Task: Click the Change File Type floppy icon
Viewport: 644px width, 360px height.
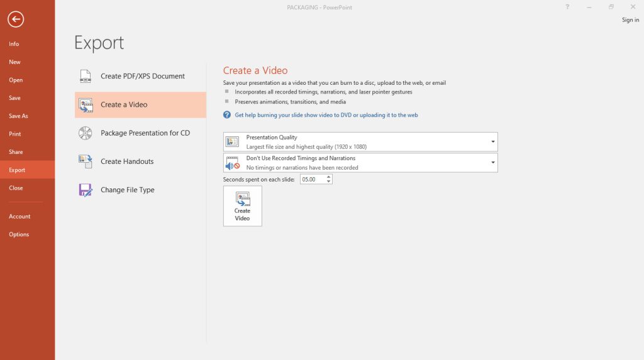Action: [x=86, y=190]
